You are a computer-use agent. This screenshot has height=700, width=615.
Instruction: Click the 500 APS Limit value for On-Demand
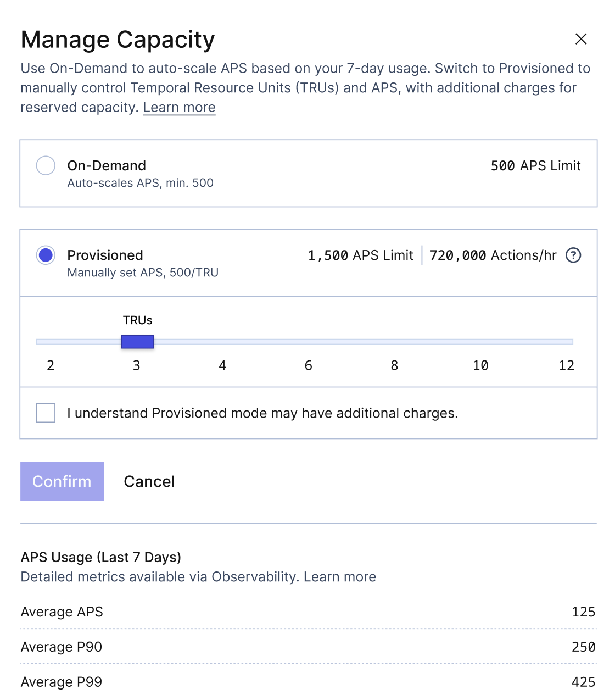(x=535, y=165)
